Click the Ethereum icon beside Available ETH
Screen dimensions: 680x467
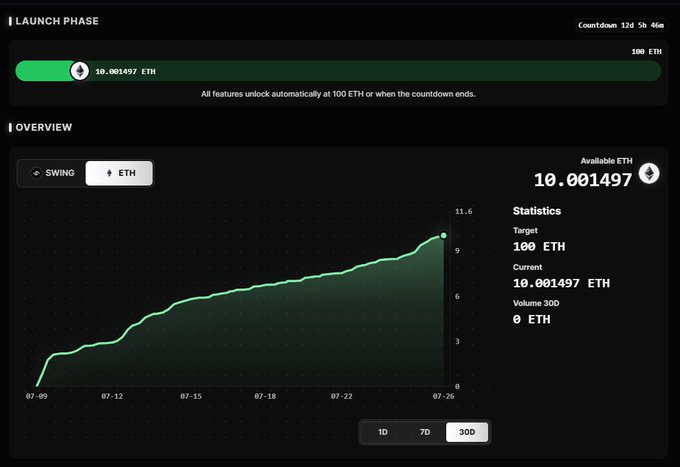click(x=649, y=173)
